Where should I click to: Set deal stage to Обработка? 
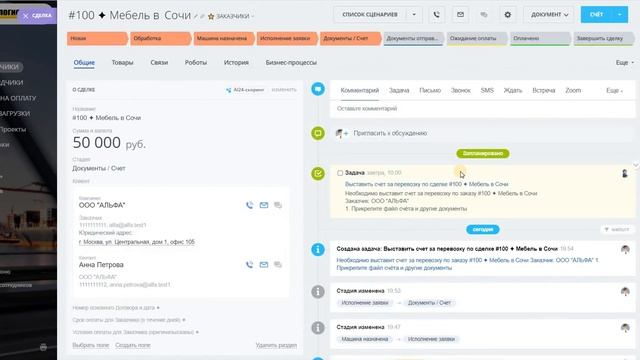(160, 38)
